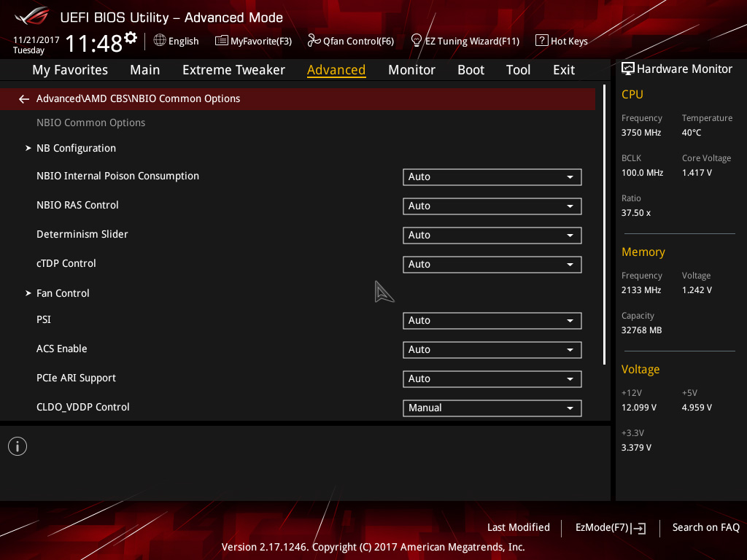Open NBIO RAS Control dropdown
This screenshot has width=747, height=560.
point(492,206)
